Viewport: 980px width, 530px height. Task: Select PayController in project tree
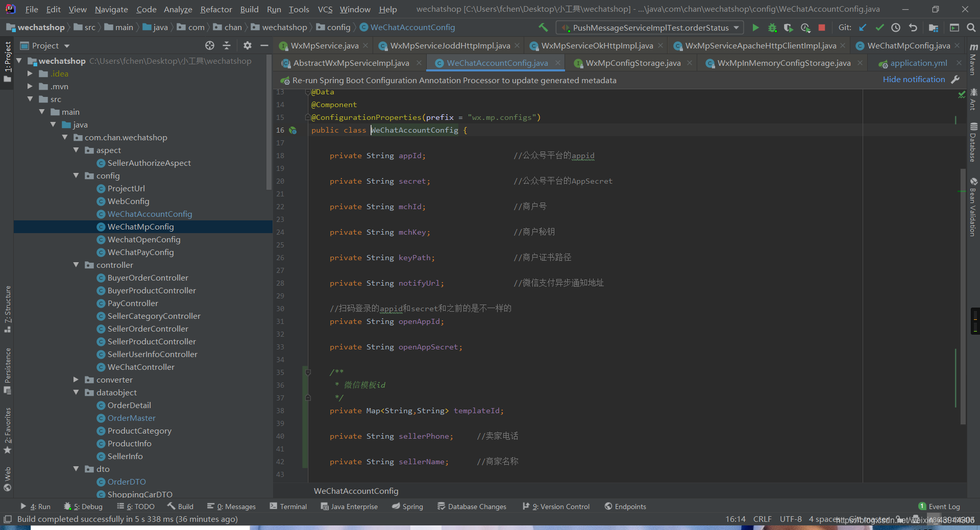click(133, 303)
